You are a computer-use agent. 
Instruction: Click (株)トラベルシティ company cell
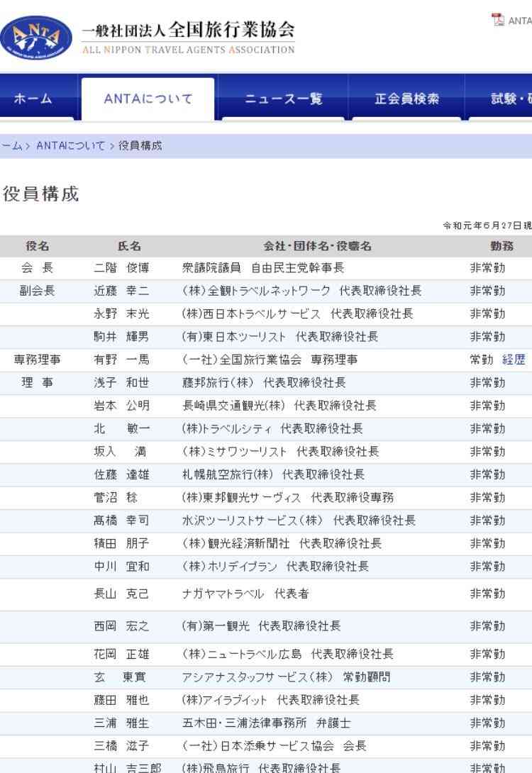(272, 429)
